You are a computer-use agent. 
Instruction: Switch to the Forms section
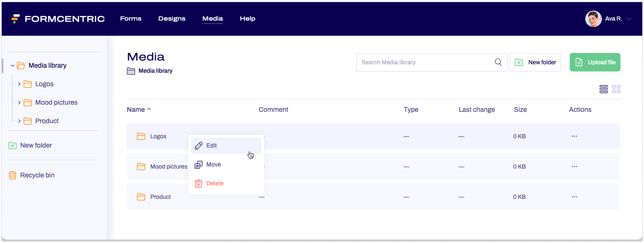pyautogui.click(x=131, y=18)
